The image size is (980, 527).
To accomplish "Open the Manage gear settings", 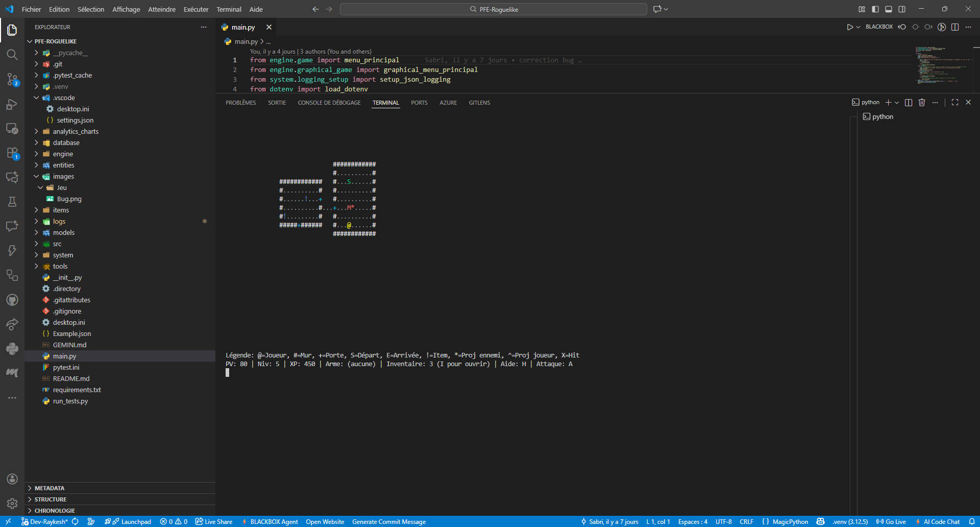I will coord(12,504).
